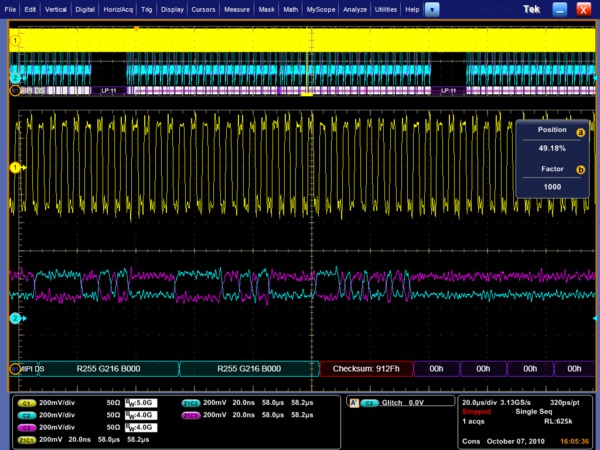Open the Display menu
This screenshot has height=450, width=600.
(x=172, y=10)
